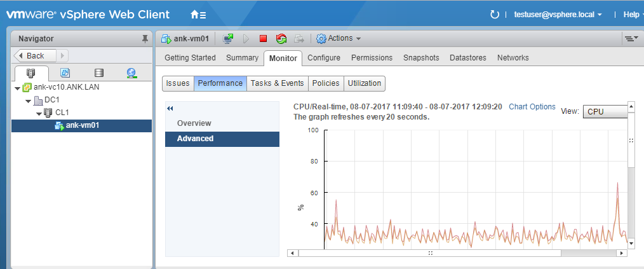644x269 pixels.
Task: Click the horizontal scrollbar thumb
Action: [430, 253]
